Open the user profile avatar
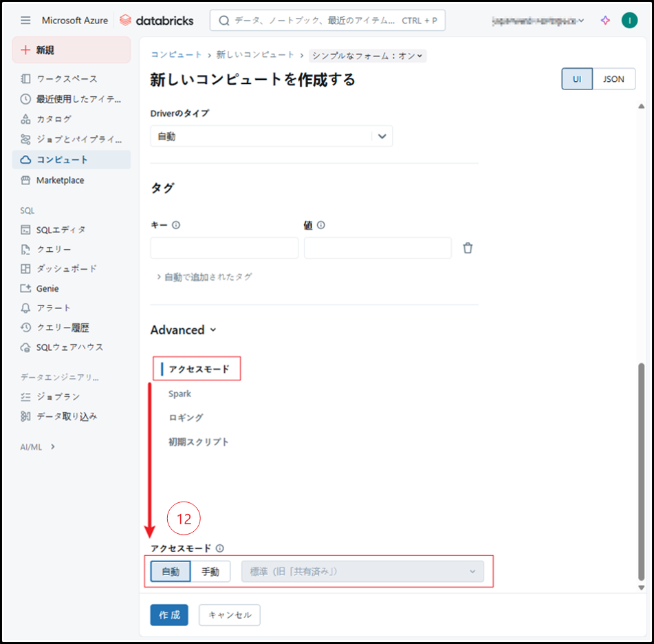Viewport: 654px width, 644px height. coord(629,20)
